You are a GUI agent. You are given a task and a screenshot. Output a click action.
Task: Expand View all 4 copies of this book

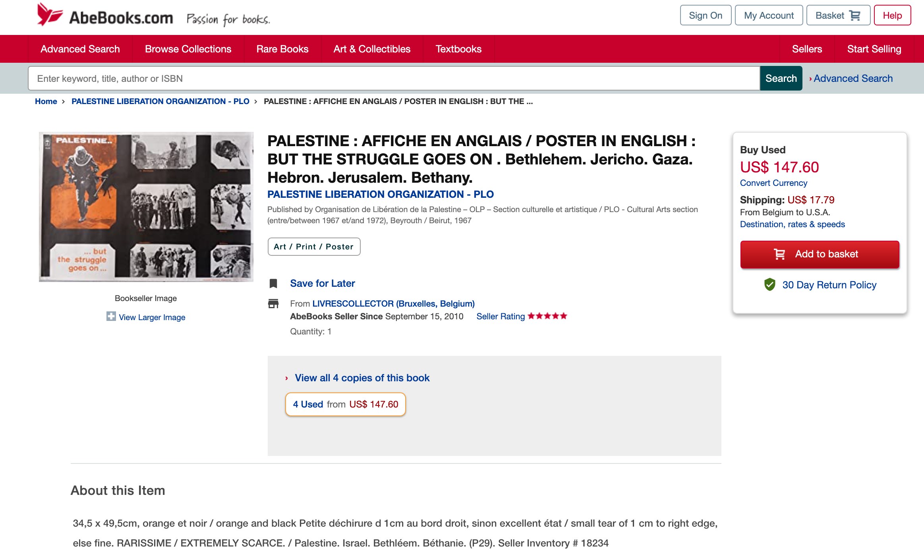click(362, 378)
